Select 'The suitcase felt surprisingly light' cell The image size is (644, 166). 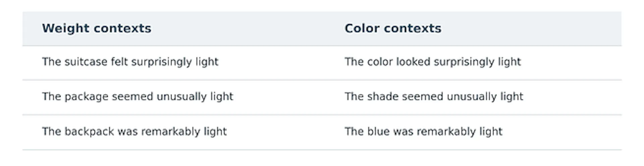coord(130,62)
